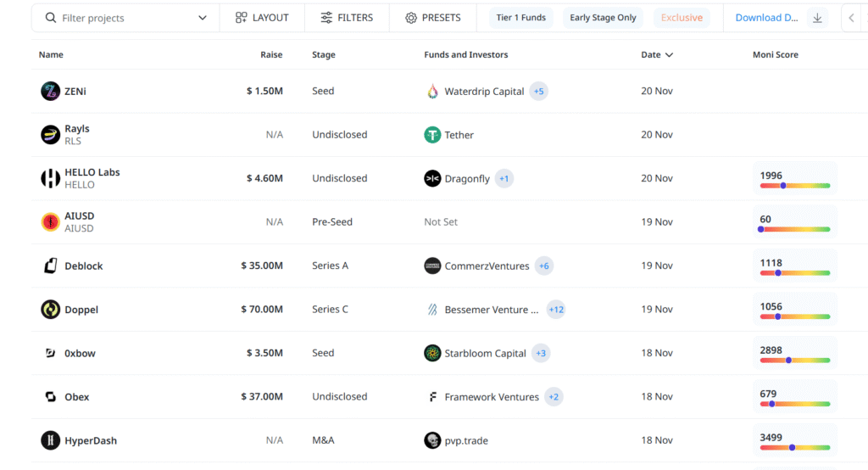Click the Obex project logo
The image size is (868, 470).
(x=50, y=397)
